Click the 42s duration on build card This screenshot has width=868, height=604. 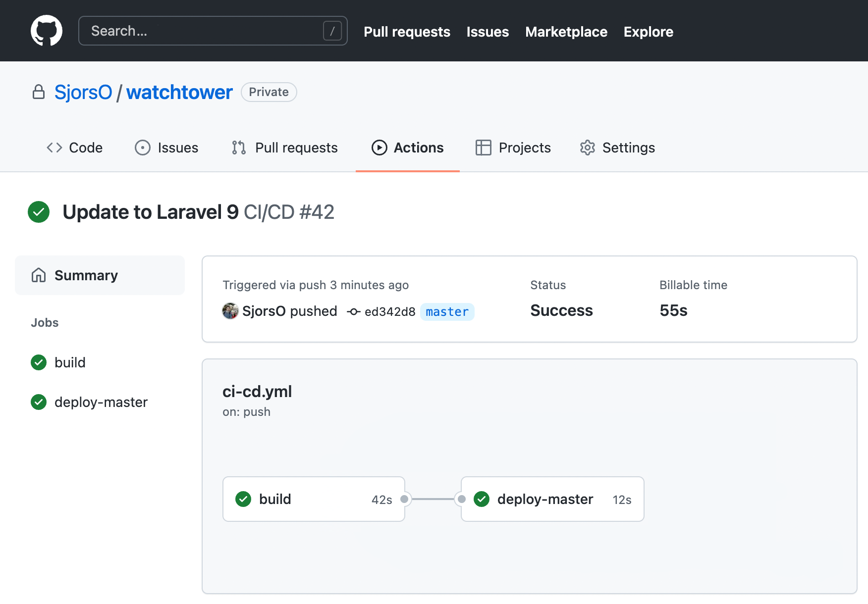click(382, 500)
